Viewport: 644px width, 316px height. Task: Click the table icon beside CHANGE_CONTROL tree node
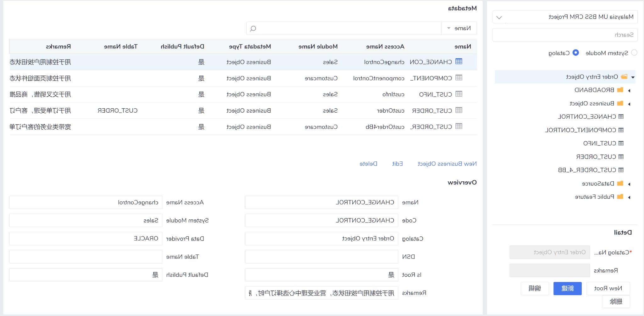coord(621,117)
